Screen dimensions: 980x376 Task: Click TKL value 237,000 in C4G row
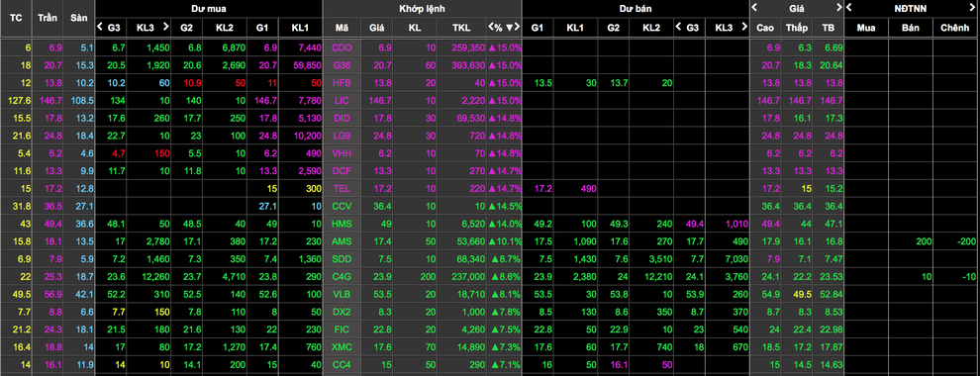469,276
